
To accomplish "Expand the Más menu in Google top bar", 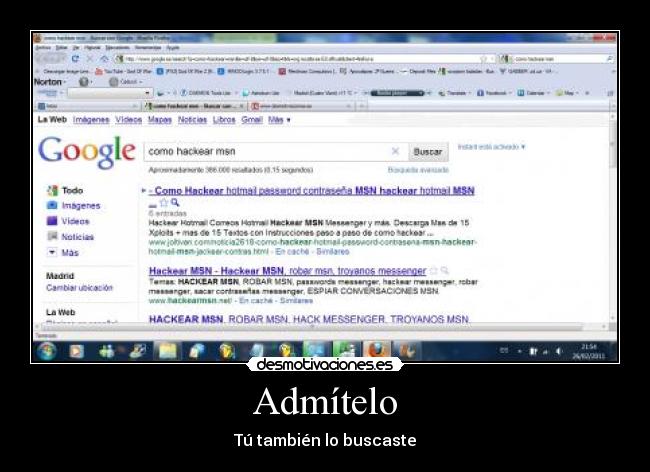I will coord(279,120).
